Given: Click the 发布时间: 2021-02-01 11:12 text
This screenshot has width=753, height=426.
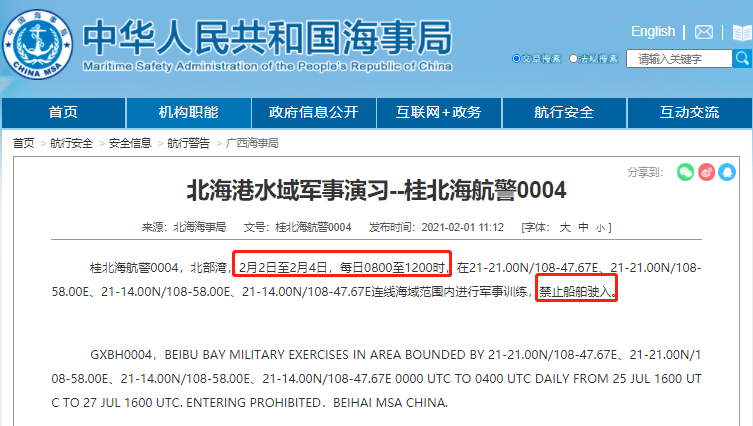Looking at the screenshot, I should pos(436,227).
